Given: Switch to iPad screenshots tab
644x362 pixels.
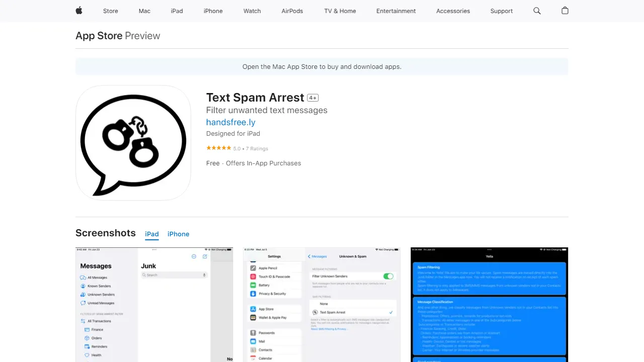Looking at the screenshot, I should tap(152, 234).
